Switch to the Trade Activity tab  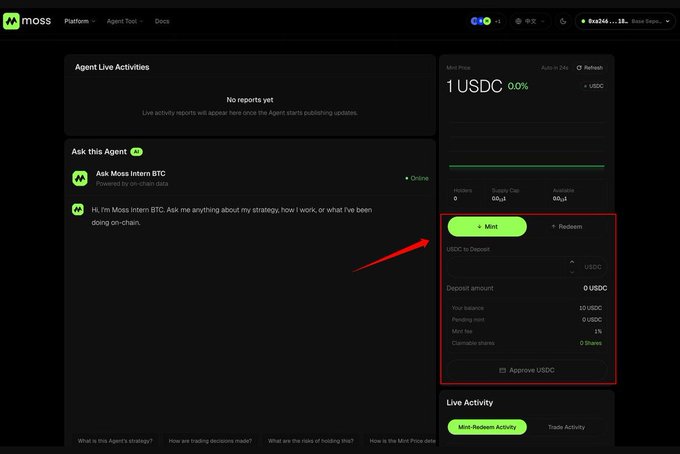click(566, 427)
